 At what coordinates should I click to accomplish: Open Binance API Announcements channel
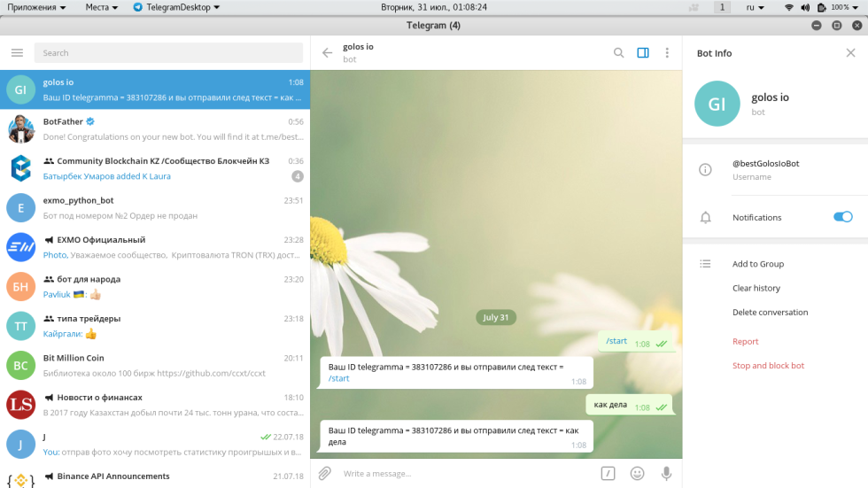tap(155, 477)
